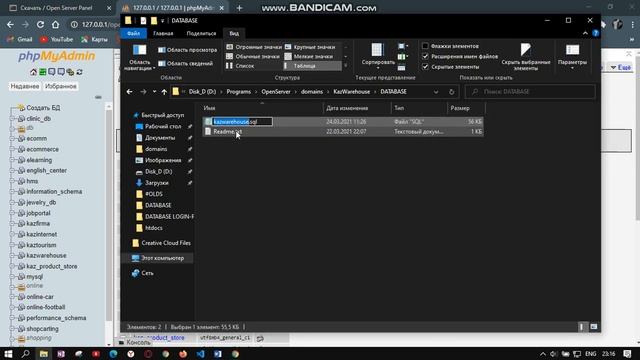The height and width of the screenshot is (360, 640).
Task: Click domains in address breadcrumb
Action: click(x=312, y=92)
